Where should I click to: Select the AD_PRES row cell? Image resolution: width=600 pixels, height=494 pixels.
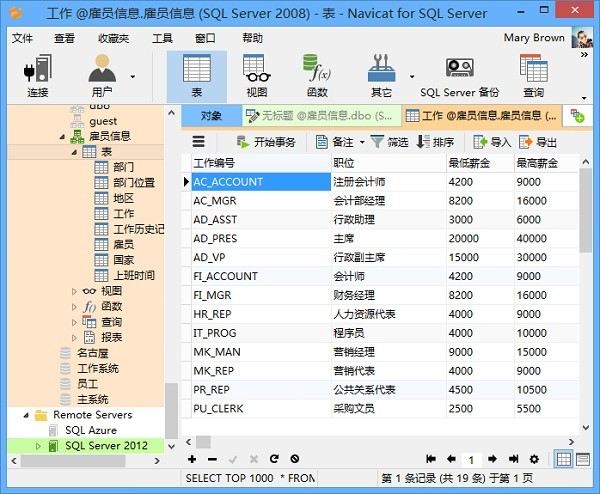click(x=260, y=239)
